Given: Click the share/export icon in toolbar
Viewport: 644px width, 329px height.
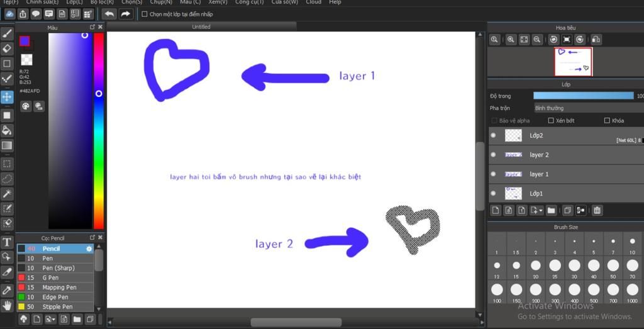Looking at the screenshot, I should [23, 14].
